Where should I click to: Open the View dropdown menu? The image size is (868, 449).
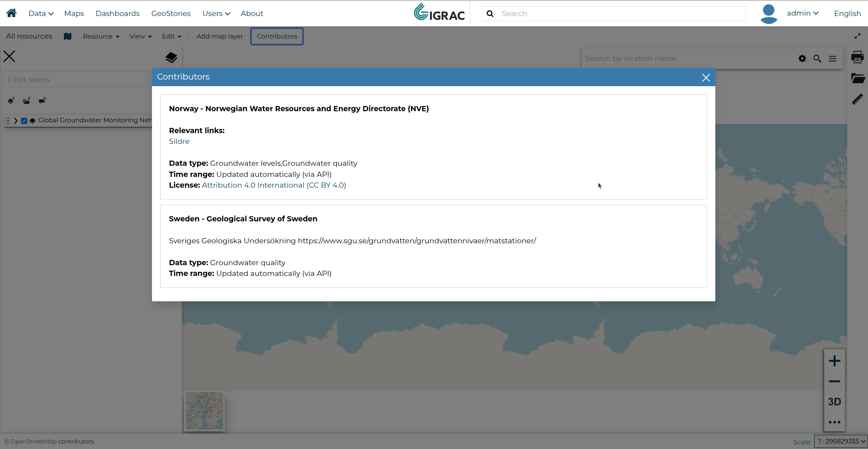140,36
